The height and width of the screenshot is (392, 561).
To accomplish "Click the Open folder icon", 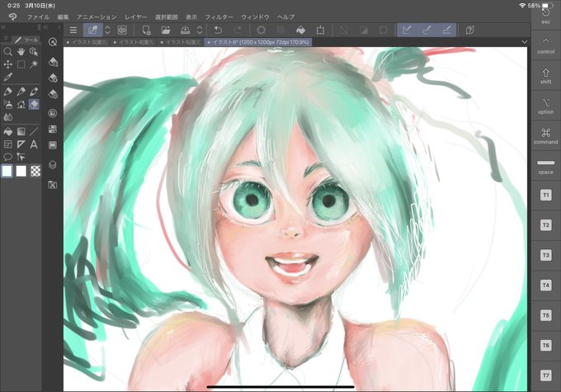I will pos(166,30).
